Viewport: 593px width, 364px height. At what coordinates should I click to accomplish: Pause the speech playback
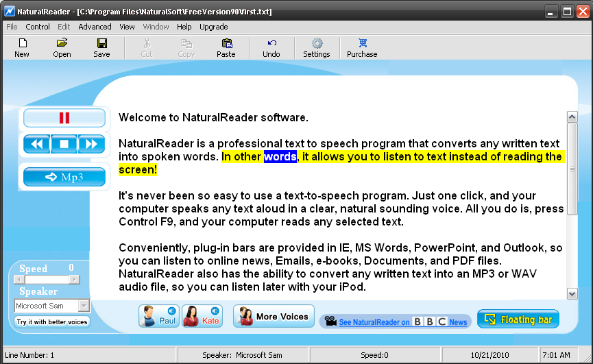[64, 118]
